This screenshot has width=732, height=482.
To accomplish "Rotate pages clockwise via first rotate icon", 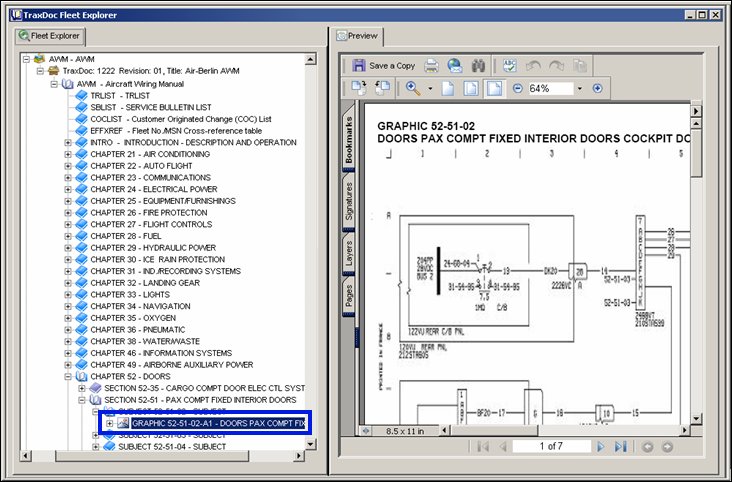I will point(359,88).
